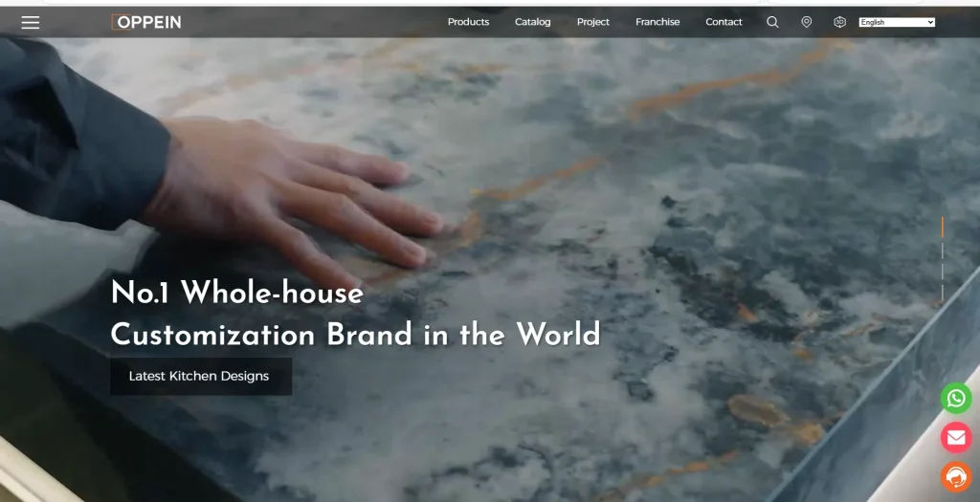Start a WhatsApp chat via green icon
Screen dimensions: 980x502
point(956,399)
